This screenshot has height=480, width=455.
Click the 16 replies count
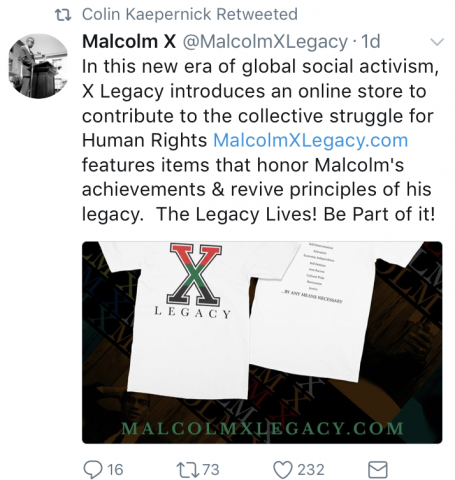[x=115, y=470]
